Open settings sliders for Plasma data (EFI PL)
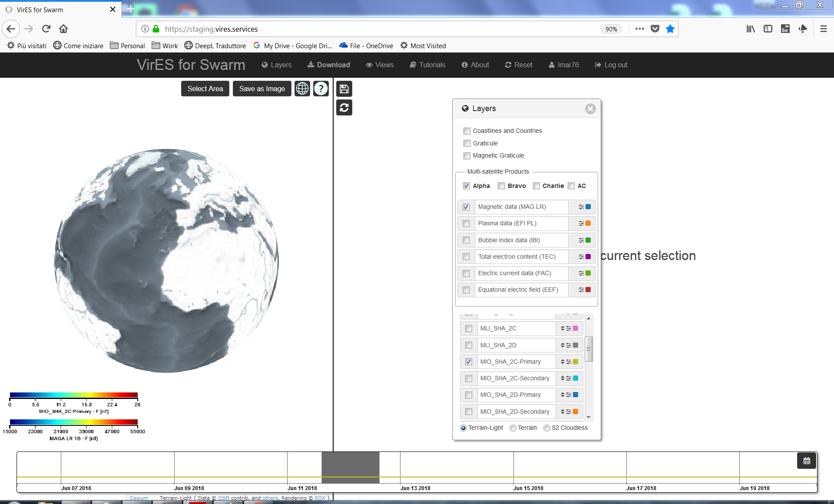The height and width of the screenshot is (504, 834). coord(581,224)
